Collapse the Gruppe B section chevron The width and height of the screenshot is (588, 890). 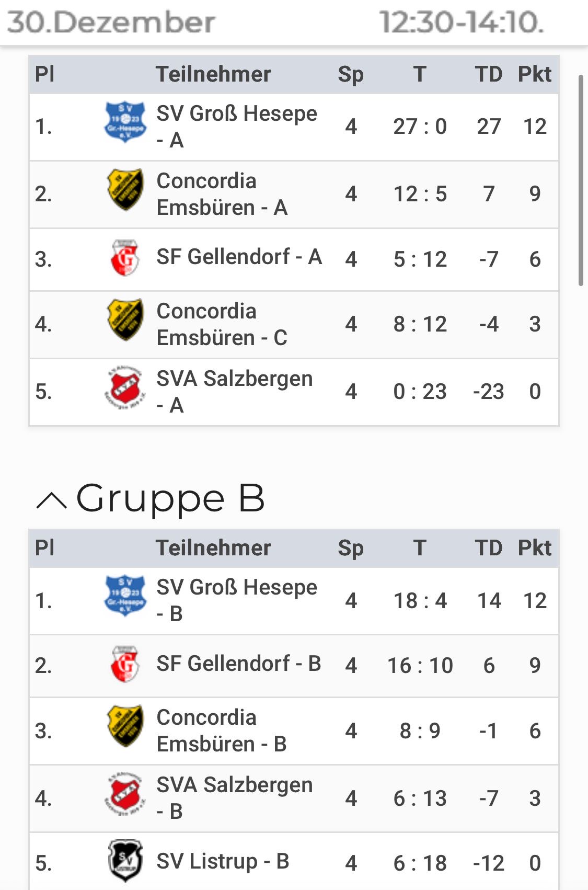click(x=51, y=501)
